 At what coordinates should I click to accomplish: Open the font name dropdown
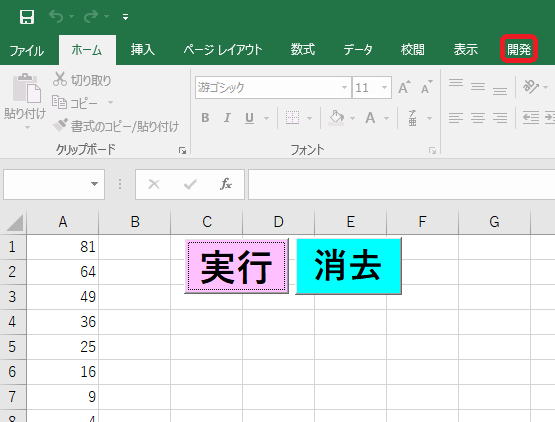pyautogui.click(x=344, y=87)
